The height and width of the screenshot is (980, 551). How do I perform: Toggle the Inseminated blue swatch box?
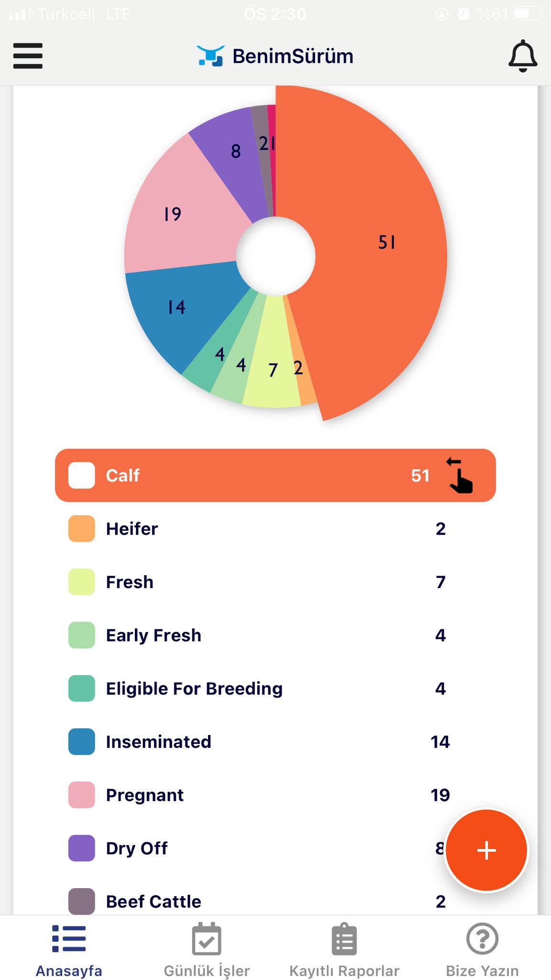[82, 742]
